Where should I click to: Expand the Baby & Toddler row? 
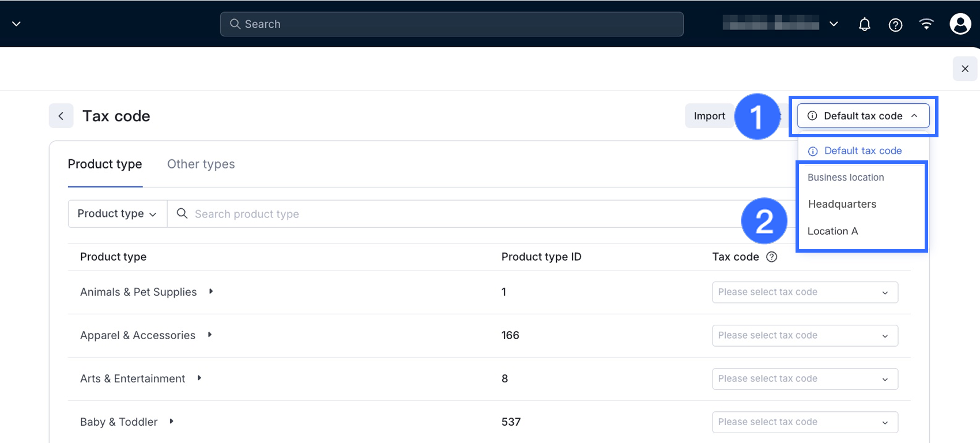(172, 422)
